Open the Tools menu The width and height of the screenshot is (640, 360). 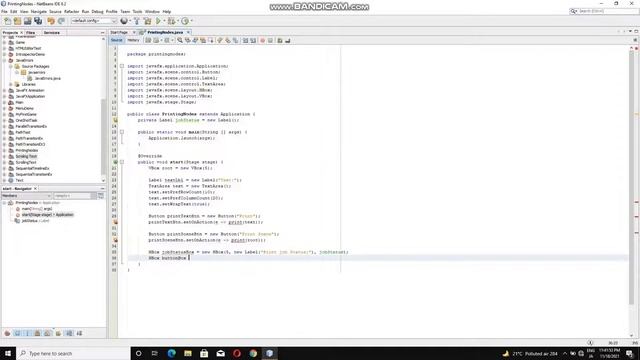(x=137, y=11)
